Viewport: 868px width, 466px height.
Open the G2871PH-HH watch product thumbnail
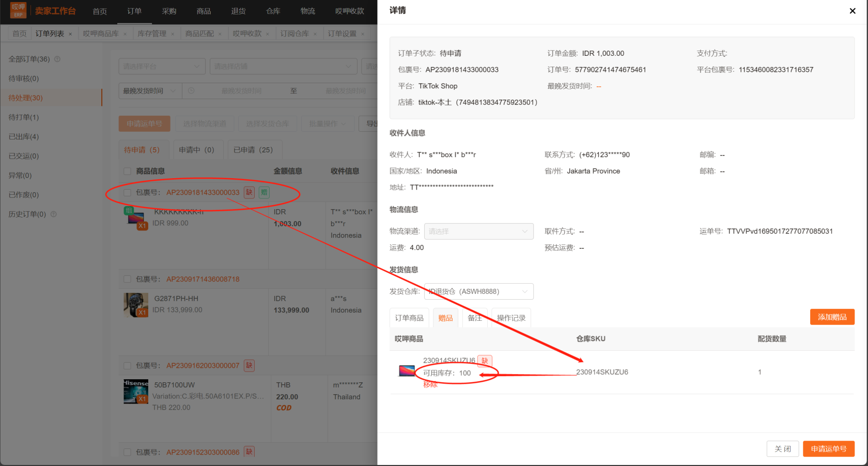136,305
